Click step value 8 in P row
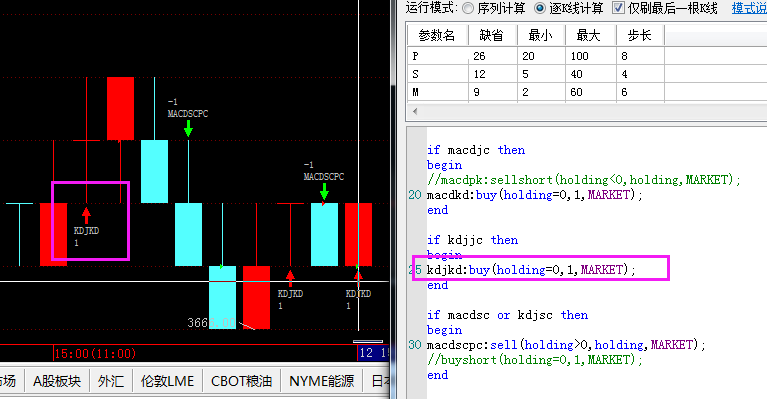The width and height of the screenshot is (767, 399). (x=625, y=56)
